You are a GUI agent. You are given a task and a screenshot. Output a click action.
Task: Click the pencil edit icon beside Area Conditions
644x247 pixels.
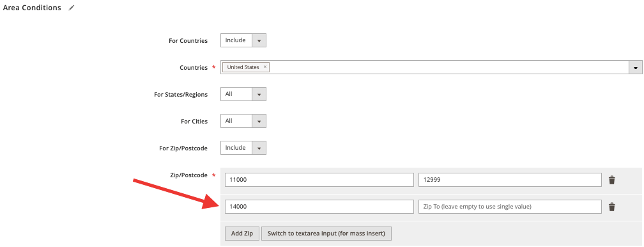(x=72, y=8)
